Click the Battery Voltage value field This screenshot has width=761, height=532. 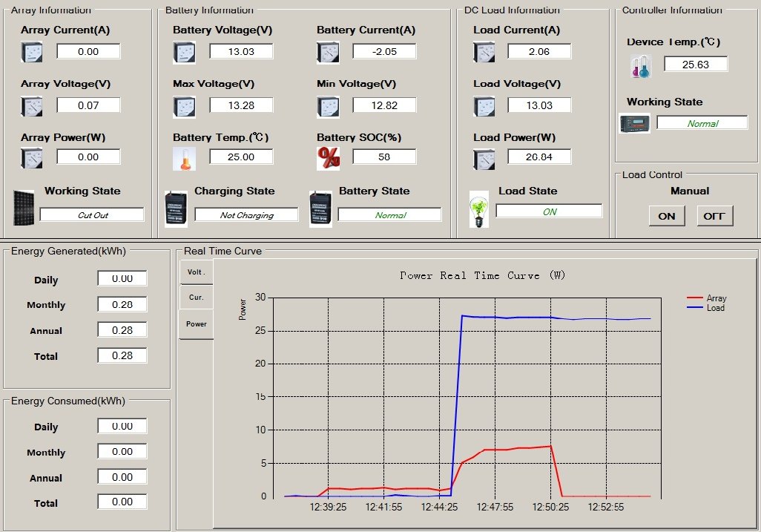pos(241,51)
